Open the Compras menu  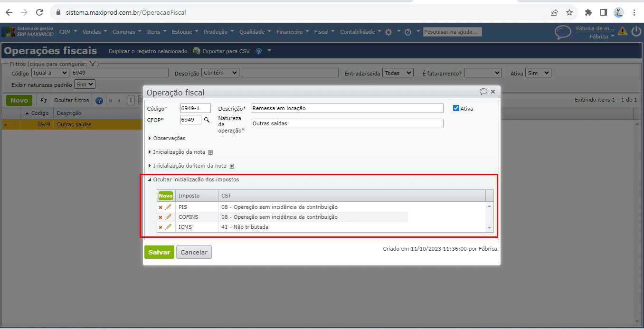point(127,32)
